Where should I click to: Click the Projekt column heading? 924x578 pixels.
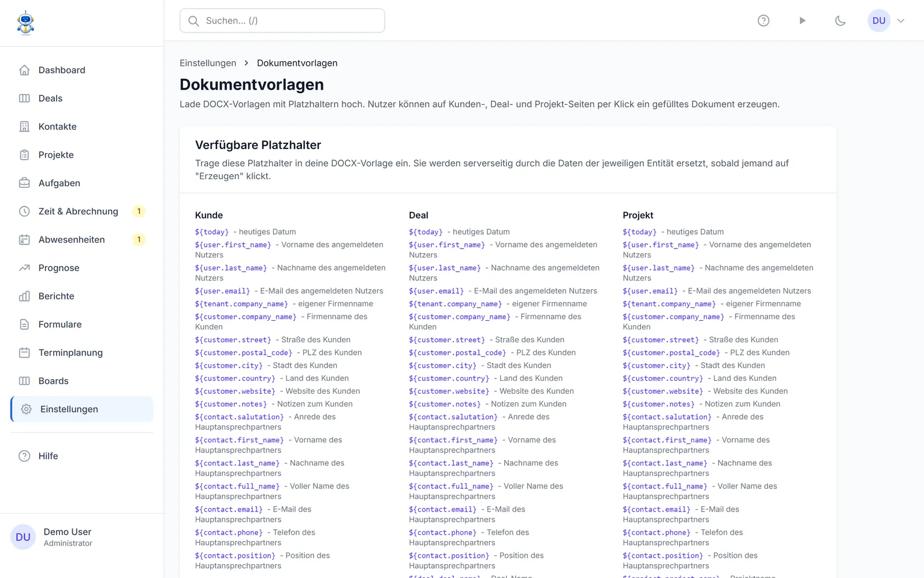click(638, 215)
